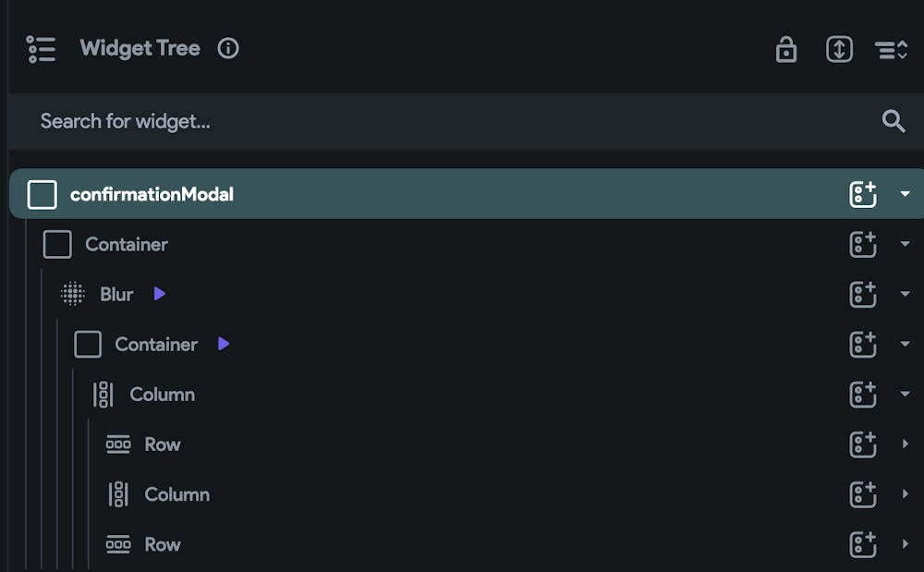This screenshot has height=572, width=924.
Task: Collapse the confirmationModal node
Action: pos(905,194)
